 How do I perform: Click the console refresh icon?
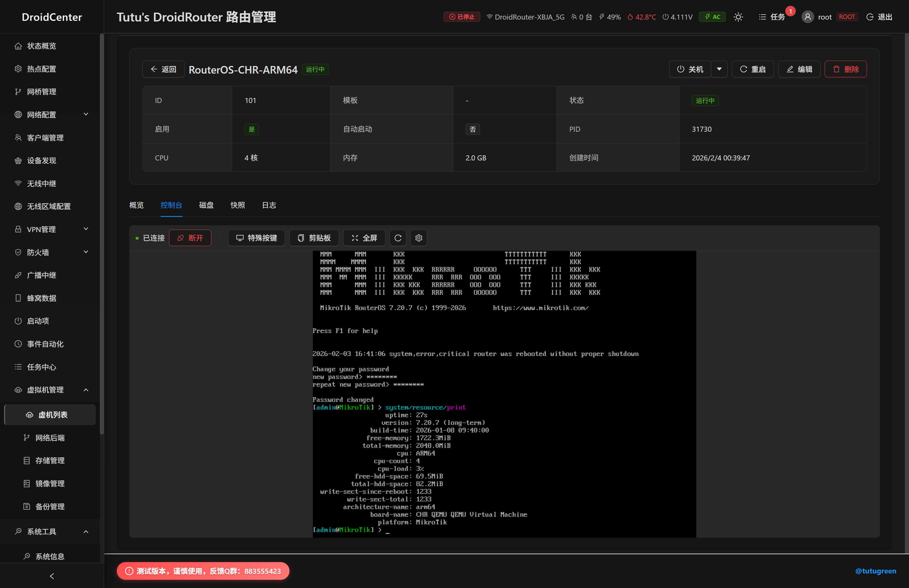(397, 238)
